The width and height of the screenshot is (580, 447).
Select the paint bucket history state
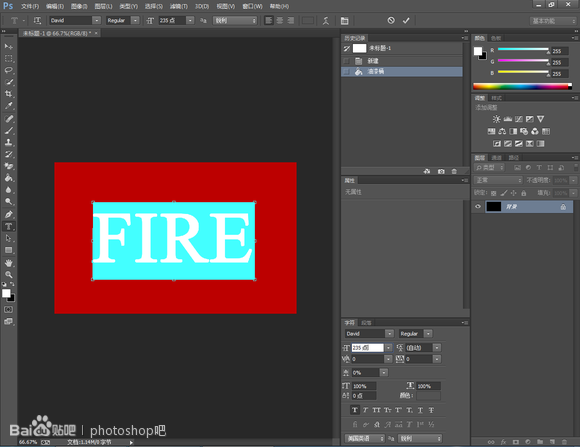point(402,72)
